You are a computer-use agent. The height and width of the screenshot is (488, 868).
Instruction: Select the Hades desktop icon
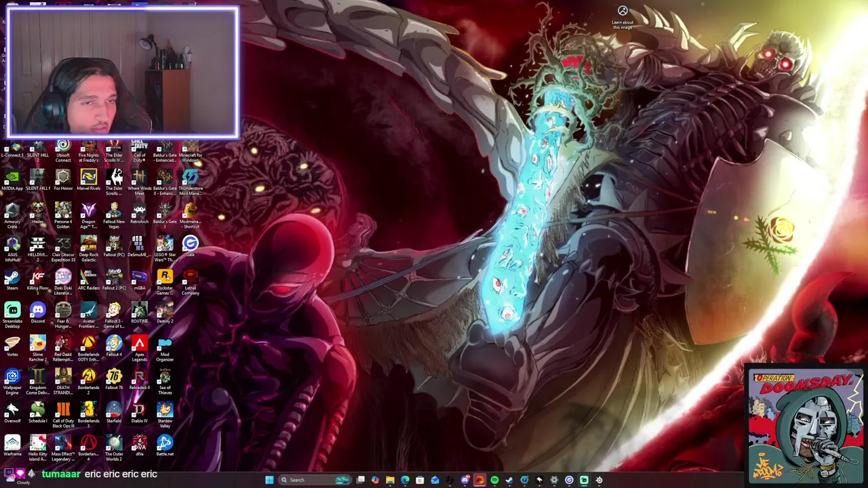(37, 213)
